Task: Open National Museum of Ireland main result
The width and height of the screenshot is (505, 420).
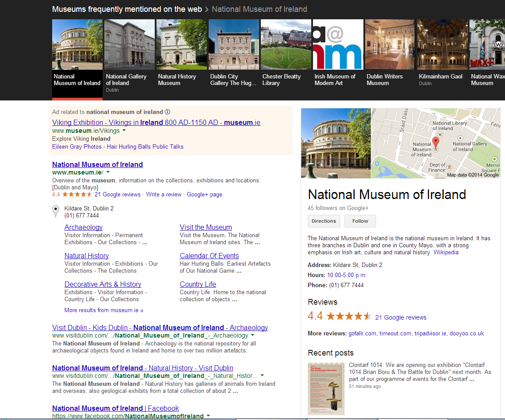Action: 97,164
